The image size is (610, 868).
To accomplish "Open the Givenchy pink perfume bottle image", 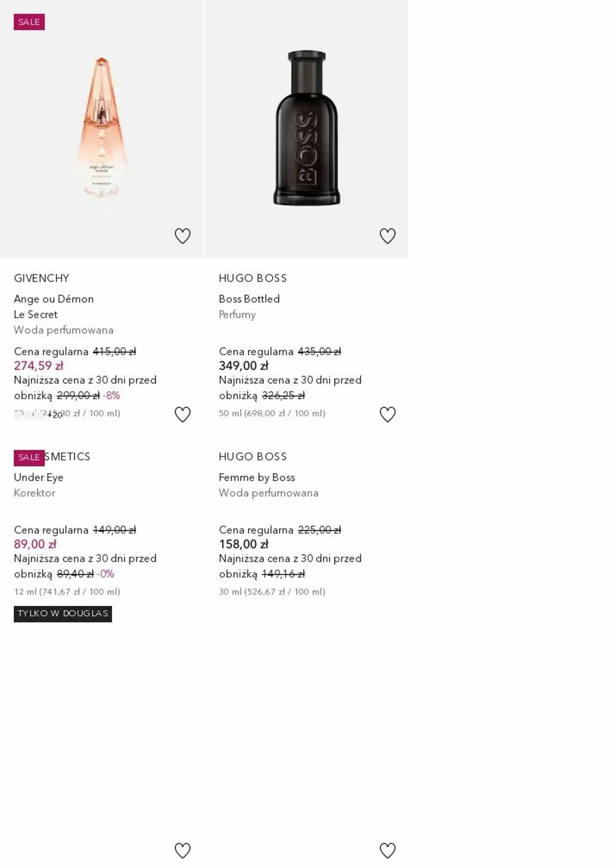I will [x=102, y=128].
